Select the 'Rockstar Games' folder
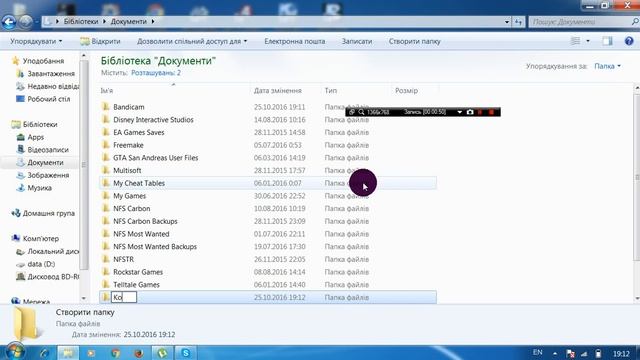 pos(138,272)
